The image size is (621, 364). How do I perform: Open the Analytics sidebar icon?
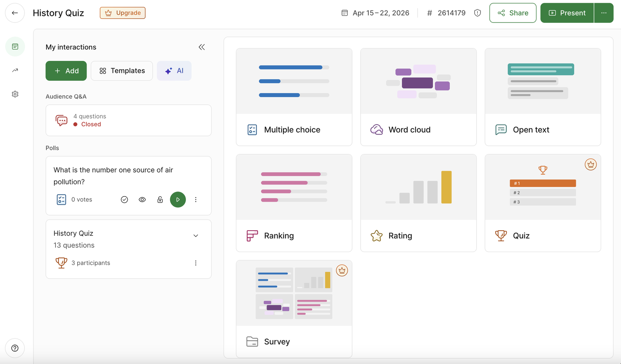15,70
